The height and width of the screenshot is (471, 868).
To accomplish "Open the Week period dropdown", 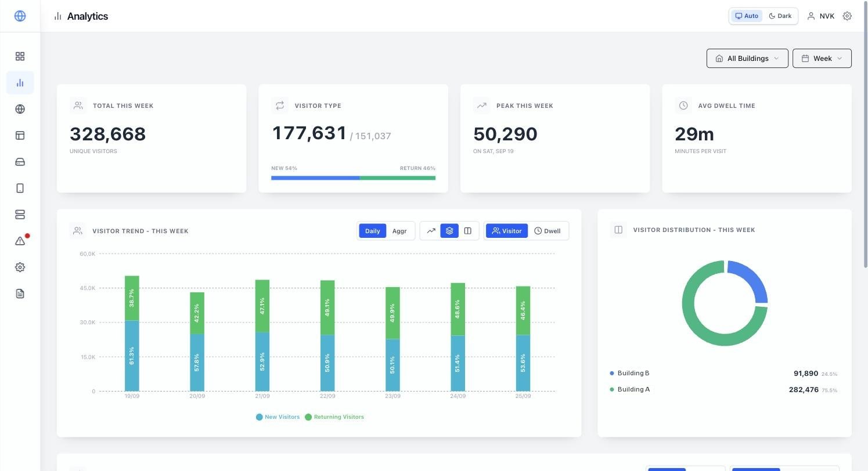I will (x=822, y=58).
